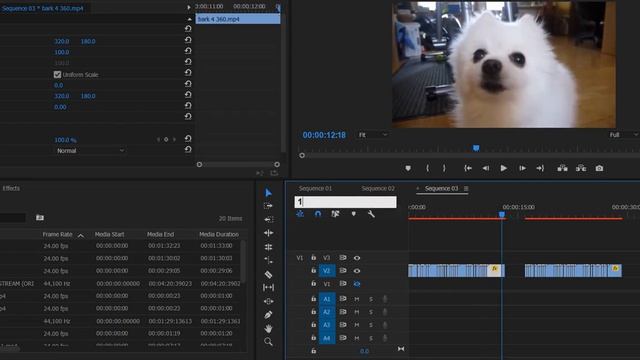Sort by the Media Duration column
This screenshot has width=640, height=360.
[219, 234]
